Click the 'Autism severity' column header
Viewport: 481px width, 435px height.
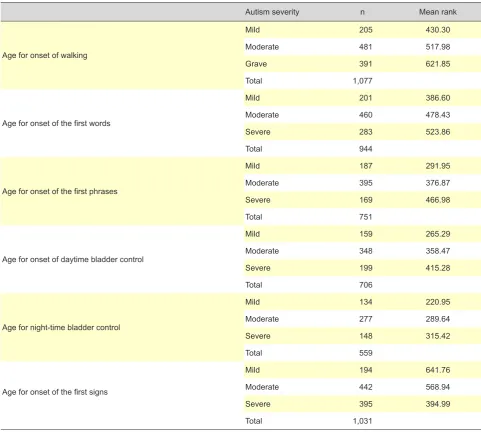[272, 12]
